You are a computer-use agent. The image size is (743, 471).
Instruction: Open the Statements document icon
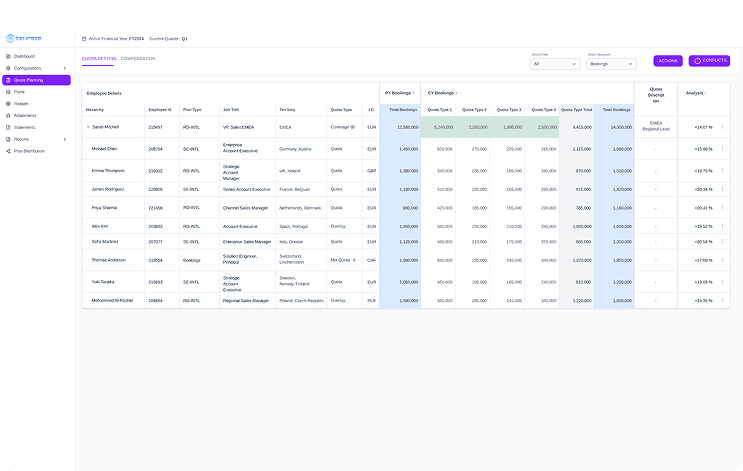[x=8, y=128]
